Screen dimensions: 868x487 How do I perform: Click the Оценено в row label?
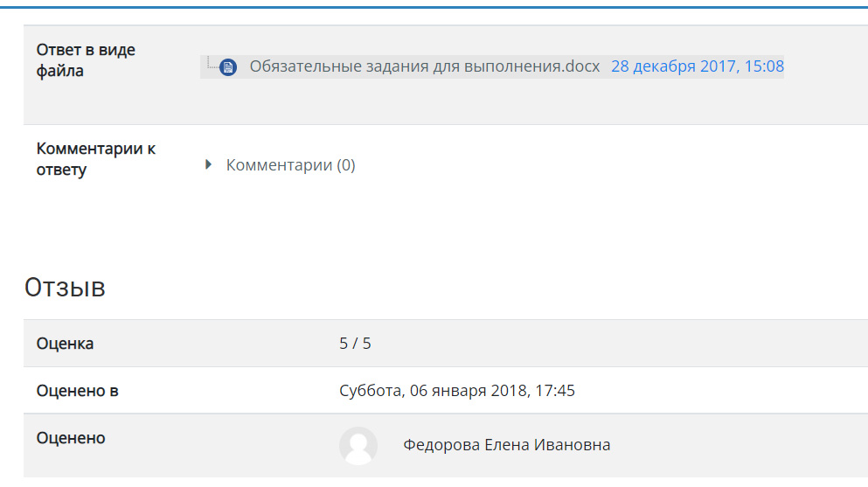pyautogui.click(x=78, y=391)
